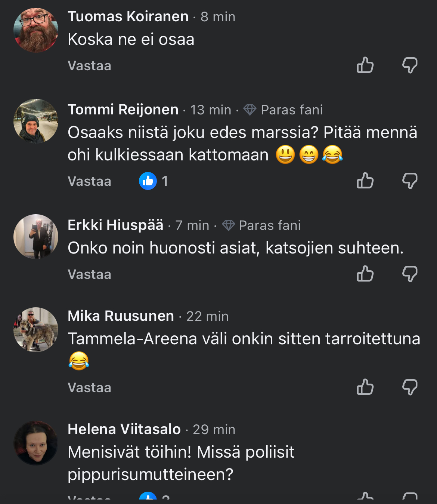
Task: Thumbs down Mika Ruusunen's comment
Action: [410, 387]
